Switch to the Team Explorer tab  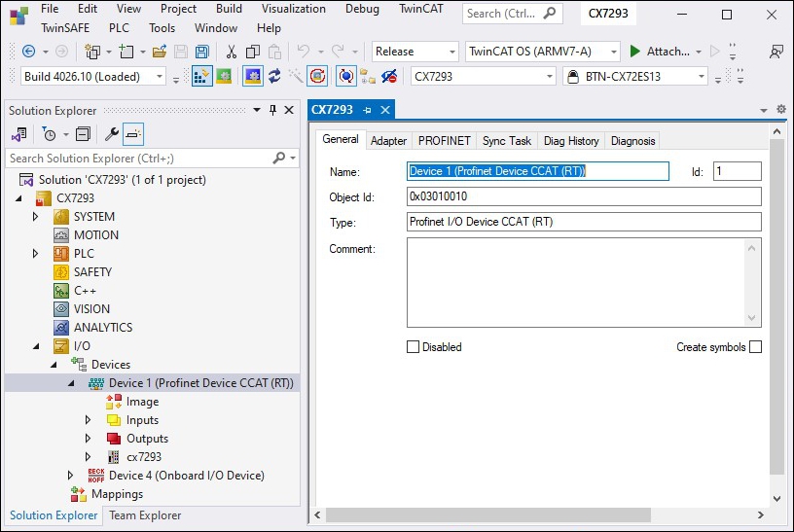pos(145,515)
